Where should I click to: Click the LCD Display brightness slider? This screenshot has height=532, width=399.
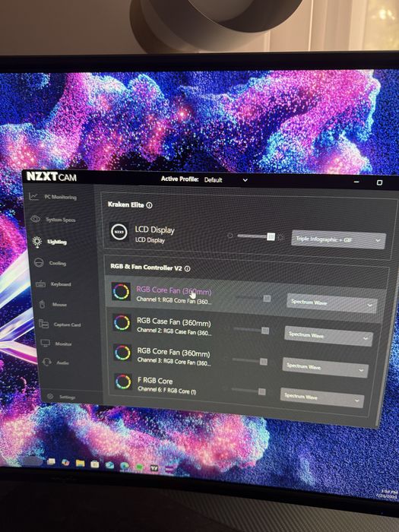tap(255, 236)
